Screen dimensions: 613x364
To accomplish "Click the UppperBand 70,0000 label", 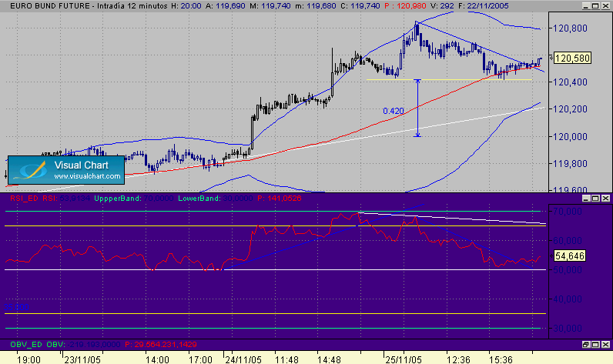I will (x=134, y=199).
